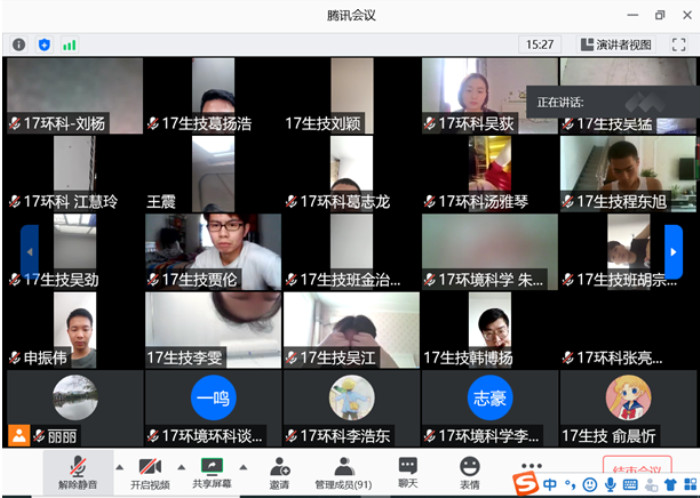This screenshot has width=700, height=498.
Task: Open the emoji reactions (表情) icon
Action: (469, 471)
